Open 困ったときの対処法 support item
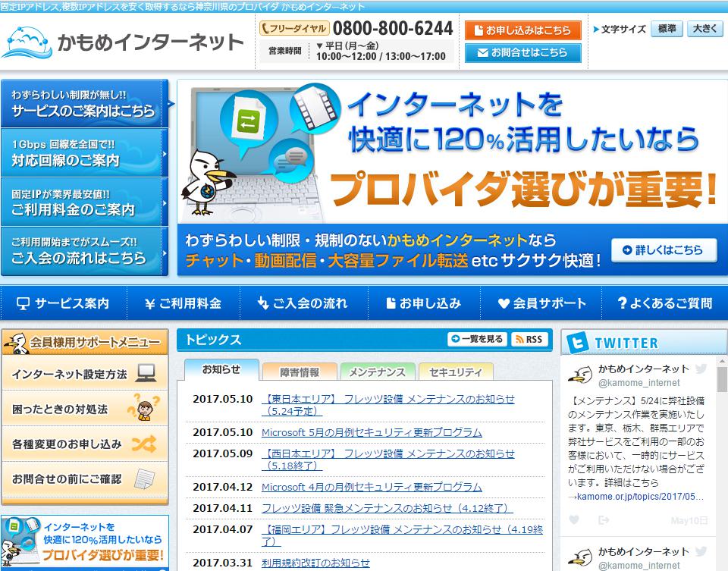This screenshot has height=571, width=728. point(84,409)
